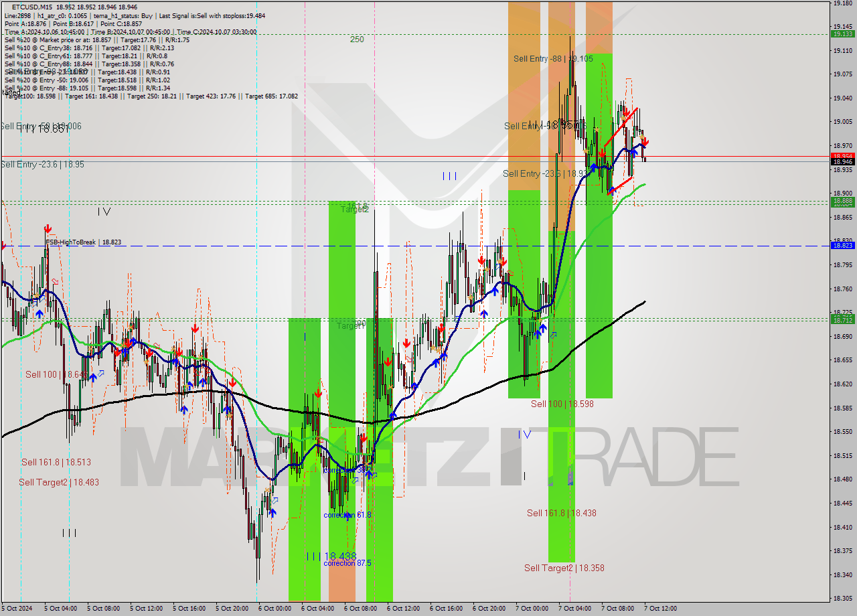The height and width of the screenshot is (616, 857).
Task: Click the black 18.946 current price tag
Action: tap(842, 161)
